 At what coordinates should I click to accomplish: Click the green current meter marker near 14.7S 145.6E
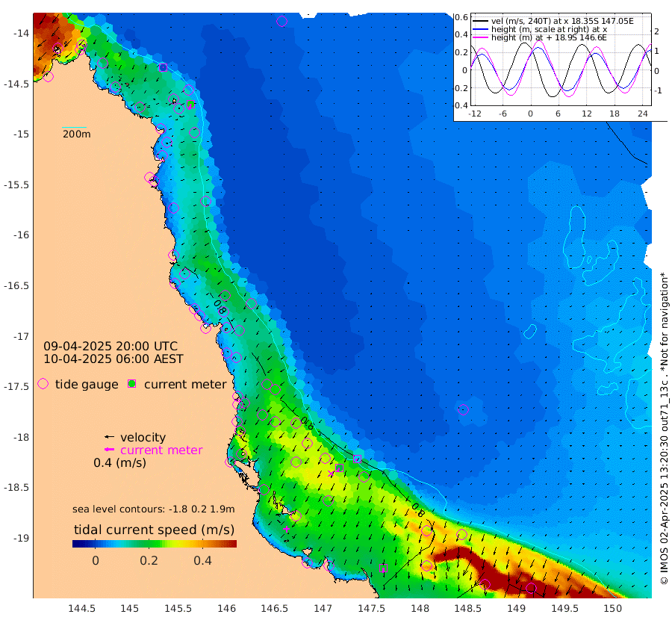(x=190, y=104)
